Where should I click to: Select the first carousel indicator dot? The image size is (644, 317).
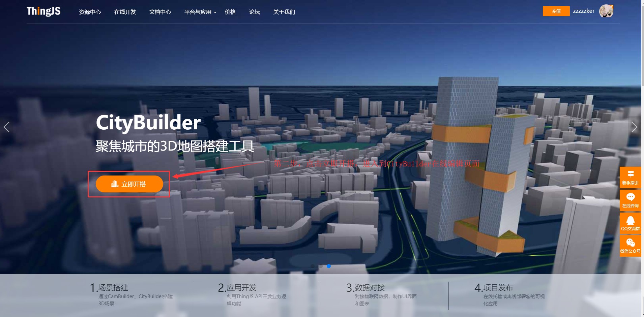[x=313, y=266]
